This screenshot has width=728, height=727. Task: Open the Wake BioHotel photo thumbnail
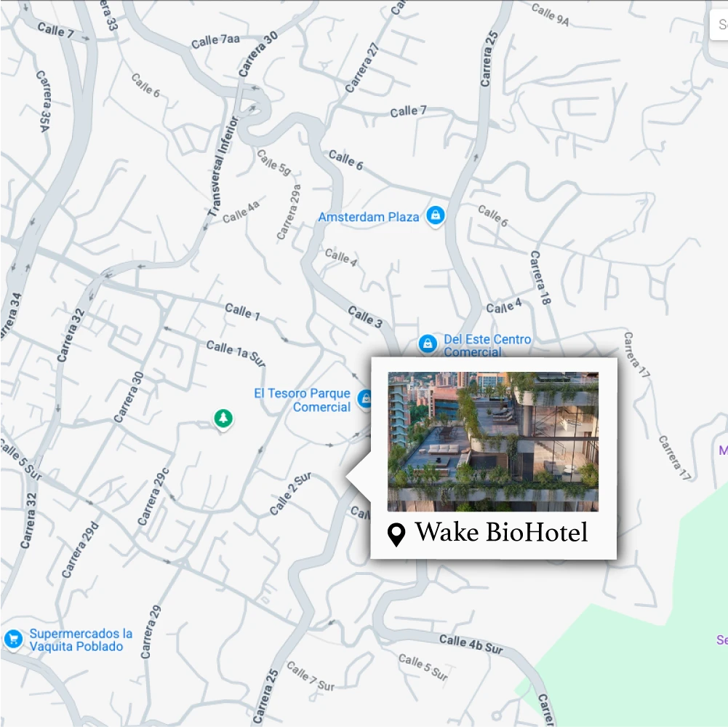(493, 441)
